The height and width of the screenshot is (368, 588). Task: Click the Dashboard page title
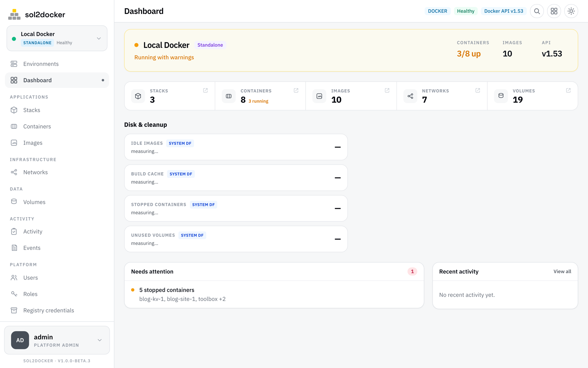144,11
